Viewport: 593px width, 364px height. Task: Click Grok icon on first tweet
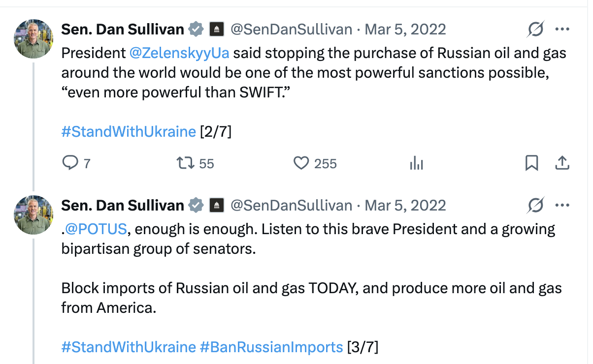pos(535,30)
